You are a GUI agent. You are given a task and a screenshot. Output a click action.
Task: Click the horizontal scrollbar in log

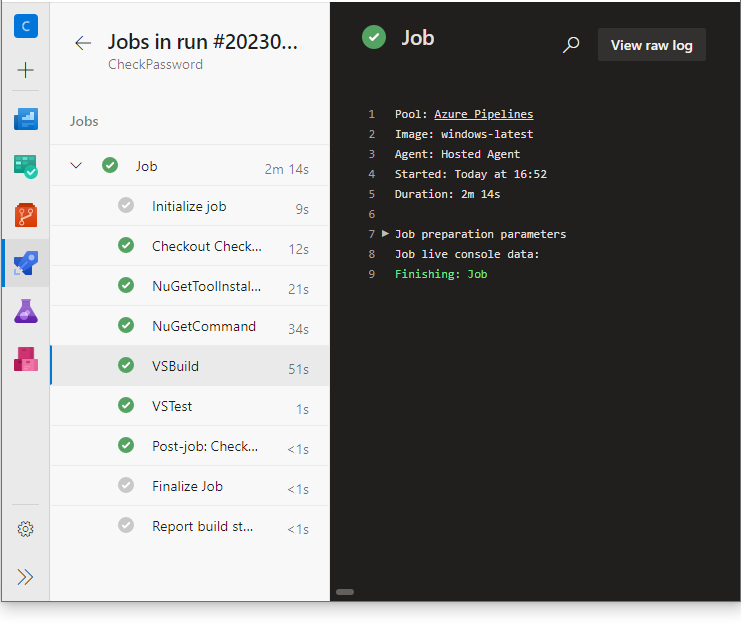click(x=345, y=592)
